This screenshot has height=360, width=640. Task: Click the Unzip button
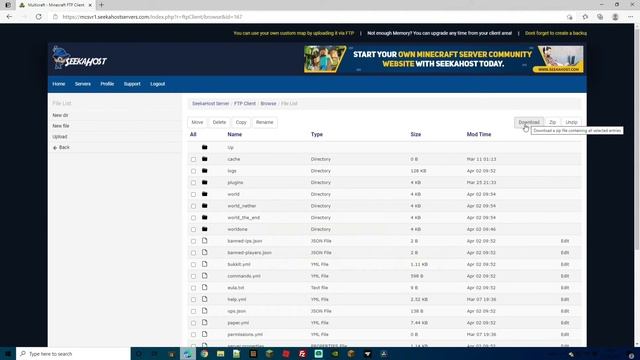[x=571, y=122]
